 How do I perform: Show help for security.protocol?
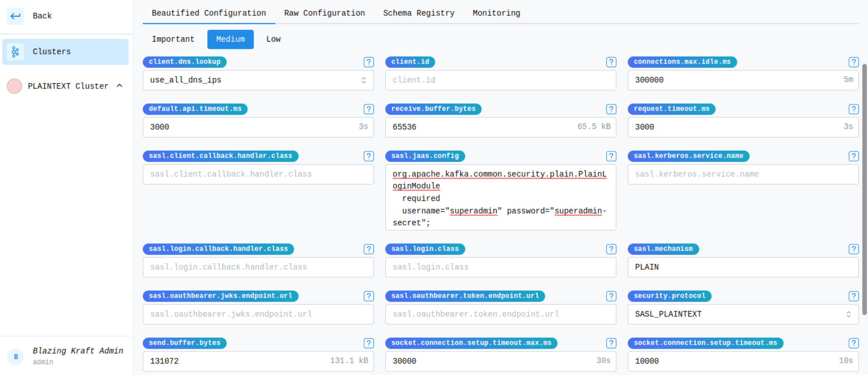(853, 297)
